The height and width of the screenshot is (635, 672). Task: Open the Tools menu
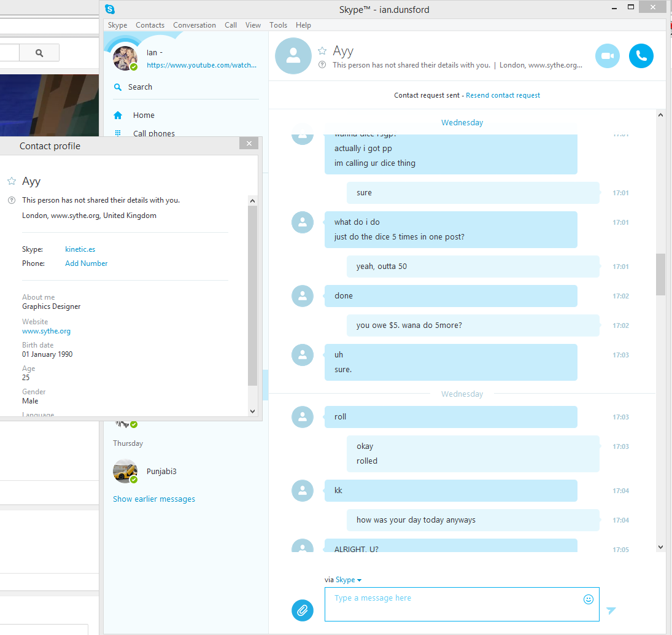click(x=278, y=25)
